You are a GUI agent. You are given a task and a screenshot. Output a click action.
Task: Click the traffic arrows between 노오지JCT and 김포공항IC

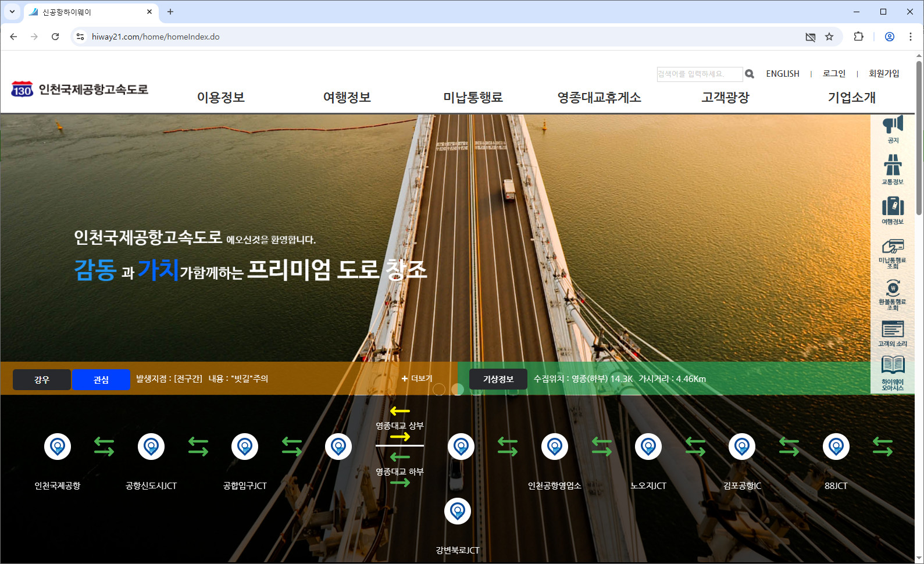pyautogui.click(x=695, y=447)
